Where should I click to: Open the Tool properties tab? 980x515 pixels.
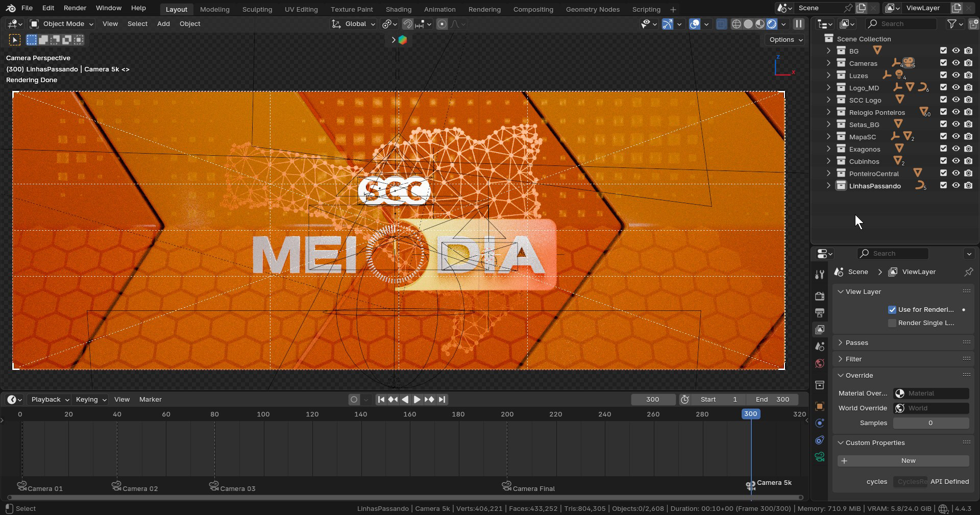point(820,275)
